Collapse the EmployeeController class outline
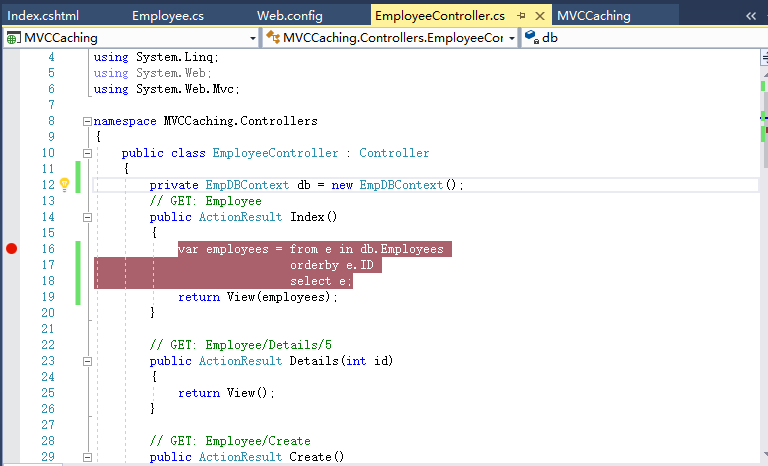768x466 pixels. pos(87,153)
